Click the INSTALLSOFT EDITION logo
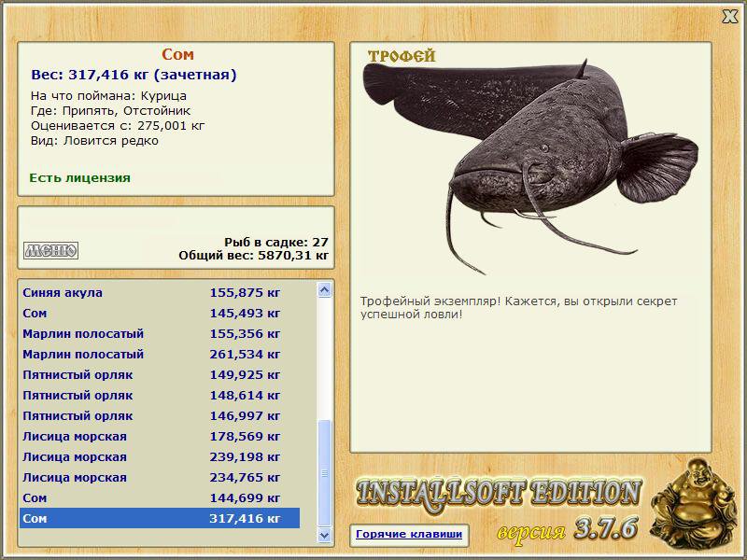 click(499, 493)
